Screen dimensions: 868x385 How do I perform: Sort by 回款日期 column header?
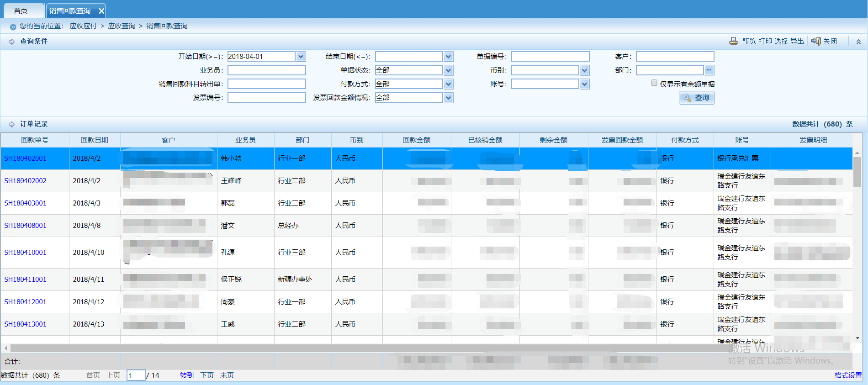coord(95,140)
